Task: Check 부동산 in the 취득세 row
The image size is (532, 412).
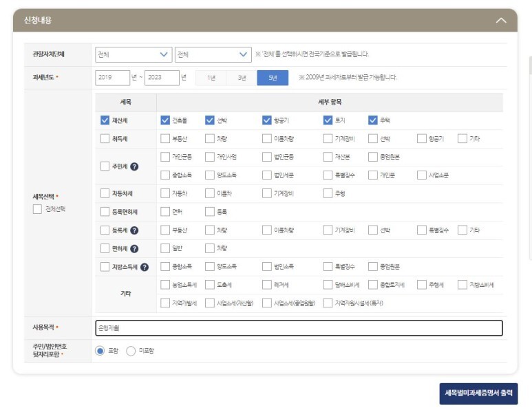Action: click(x=165, y=139)
